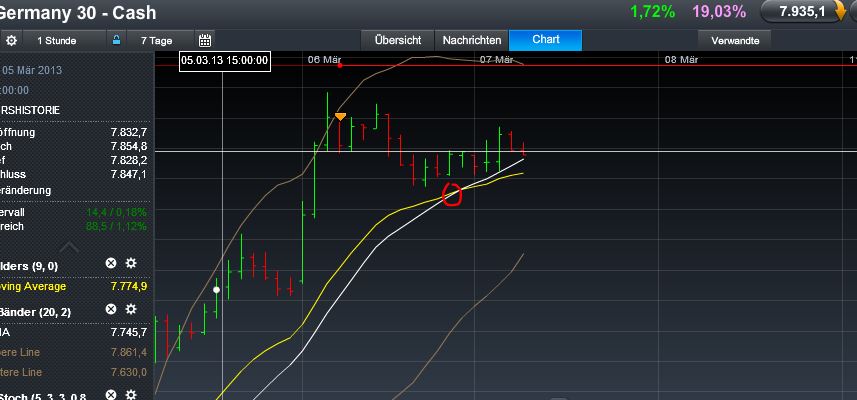Open chart settings gear in toolbar
Screen dimensions: 857x400
[x=11, y=40]
